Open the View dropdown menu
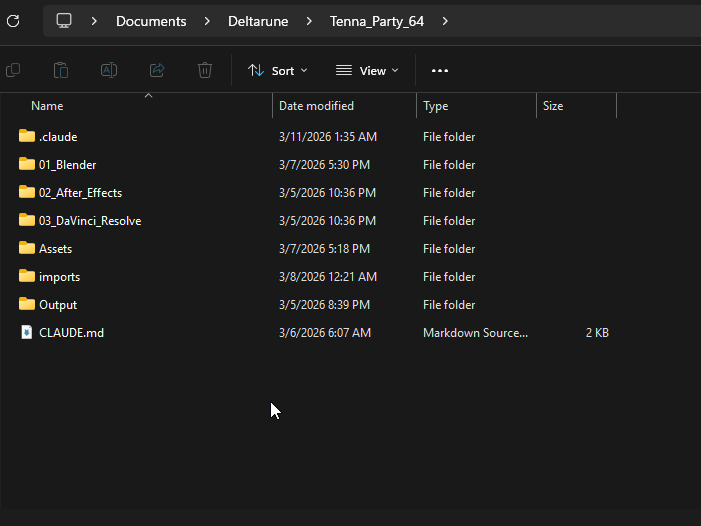Screen dimensions: 701x526 [x=367, y=70]
